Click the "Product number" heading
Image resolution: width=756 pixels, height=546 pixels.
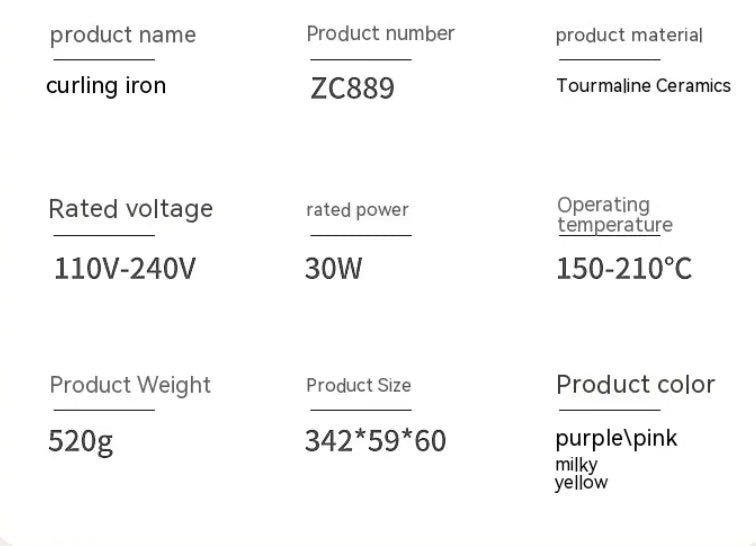coord(380,33)
